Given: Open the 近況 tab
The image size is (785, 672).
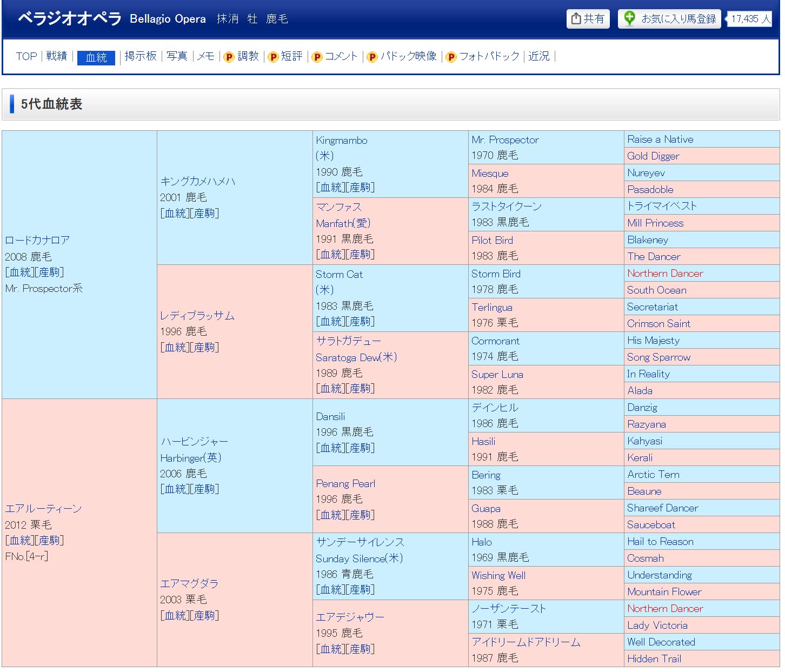Looking at the screenshot, I should (x=538, y=56).
